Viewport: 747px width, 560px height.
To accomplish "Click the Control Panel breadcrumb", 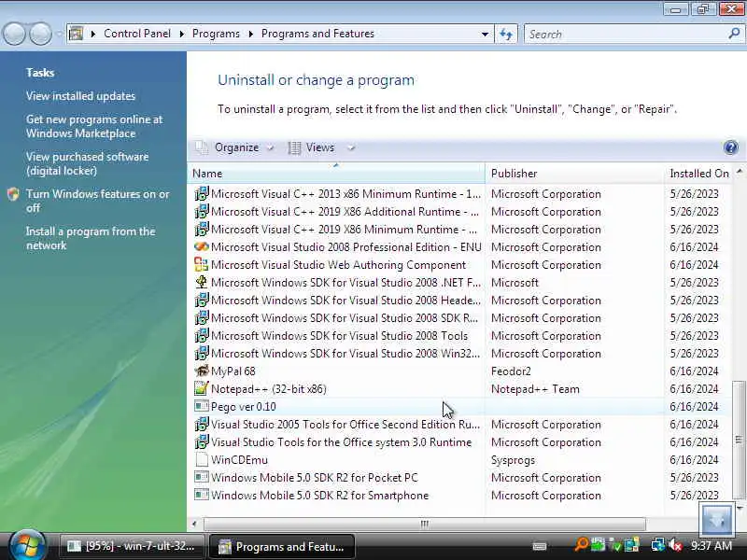I will coord(137,34).
